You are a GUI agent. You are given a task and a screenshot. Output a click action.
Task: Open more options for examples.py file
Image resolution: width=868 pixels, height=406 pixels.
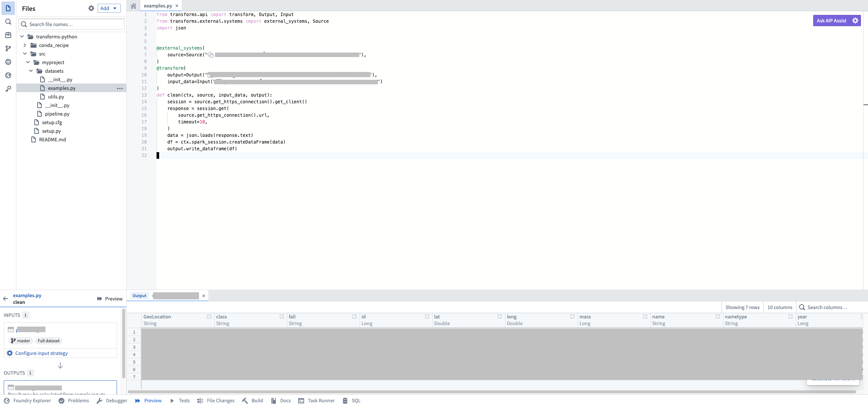point(120,88)
